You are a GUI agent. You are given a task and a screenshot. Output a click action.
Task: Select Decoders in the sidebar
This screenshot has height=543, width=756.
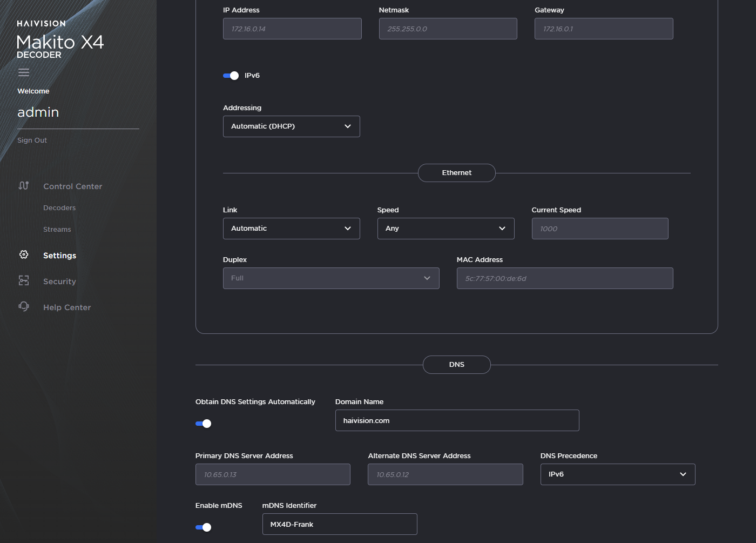[x=59, y=207]
